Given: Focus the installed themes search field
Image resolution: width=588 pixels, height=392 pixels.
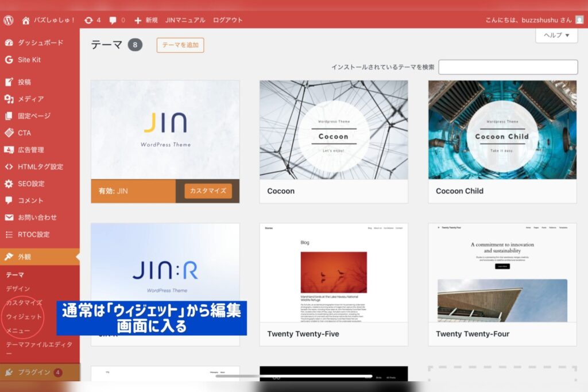Looking at the screenshot, I should [508, 67].
